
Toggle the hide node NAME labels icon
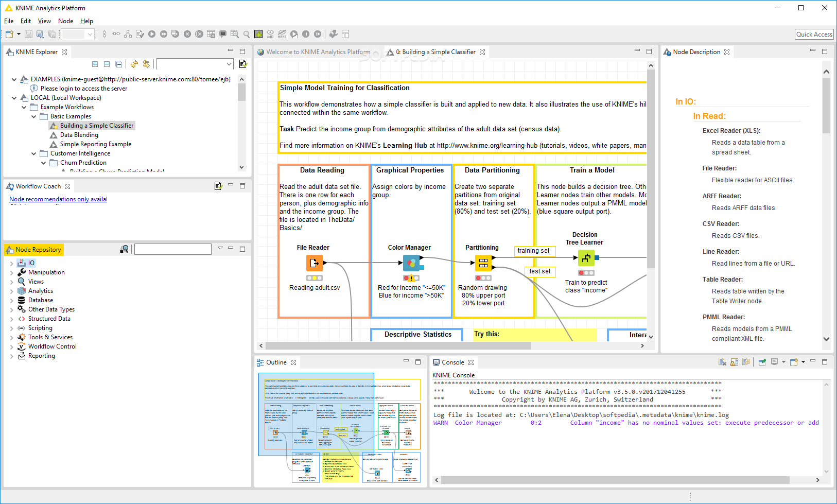(282, 34)
